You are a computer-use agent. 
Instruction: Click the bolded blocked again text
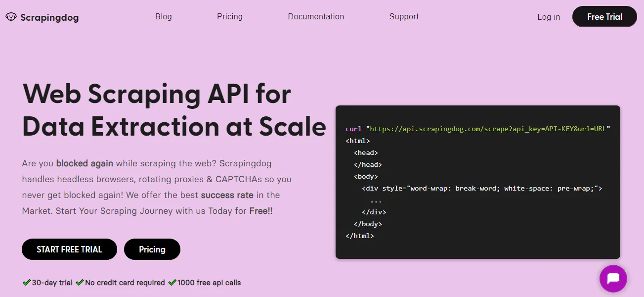coord(84,163)
